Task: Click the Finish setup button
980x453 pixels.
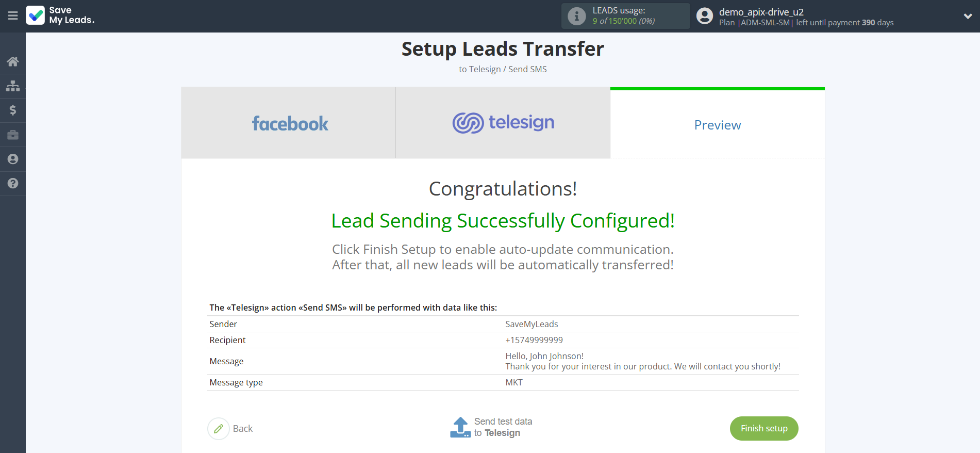Action: (x=763, y=429)
